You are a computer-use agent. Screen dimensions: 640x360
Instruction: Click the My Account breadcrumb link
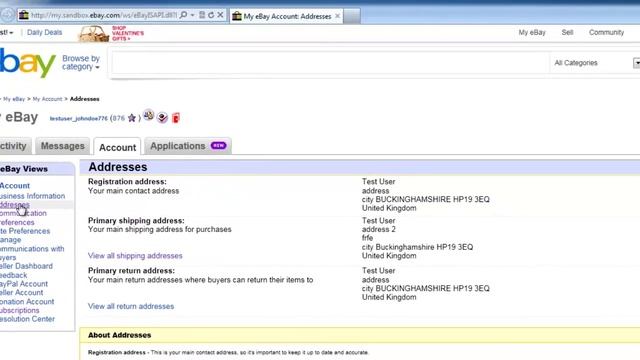[x=47, y=99]
